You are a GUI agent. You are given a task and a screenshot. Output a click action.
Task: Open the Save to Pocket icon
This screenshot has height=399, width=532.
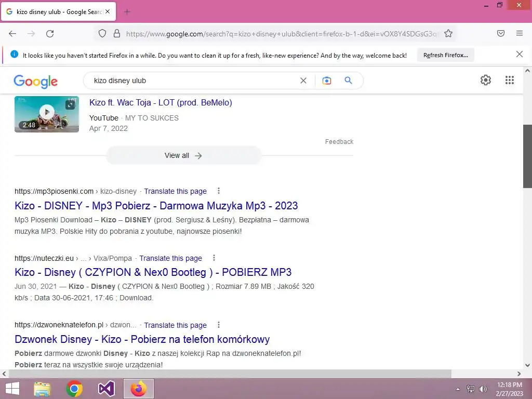click(501, 33)
